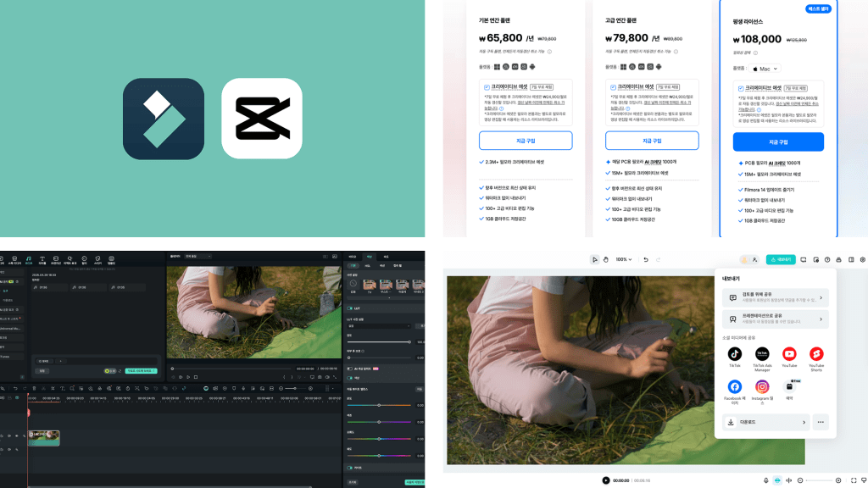The width and height of the screenshot is (868, 488).
Task: Click the Filmora app logo
Action: (x=164, y=119)
